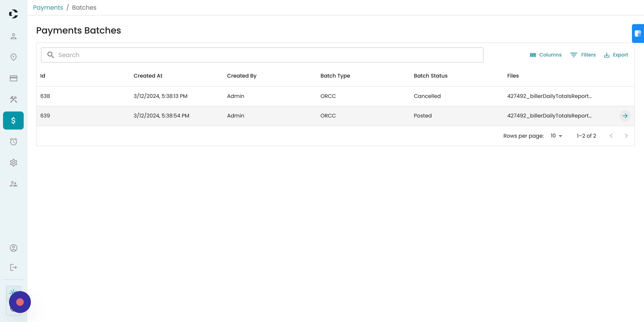Open the Columns selector
The width and height of the screenshot is (644, 322).
[x=546, y=55]
